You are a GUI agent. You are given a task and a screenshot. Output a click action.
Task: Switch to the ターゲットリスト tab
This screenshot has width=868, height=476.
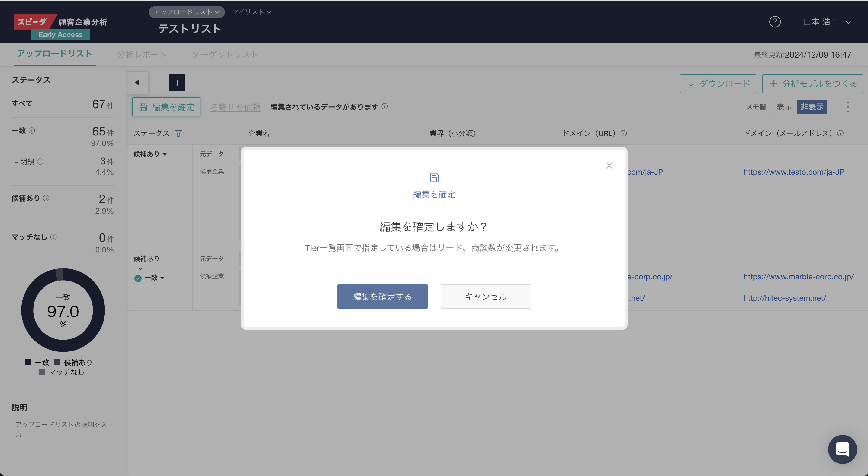pos(225,54)
